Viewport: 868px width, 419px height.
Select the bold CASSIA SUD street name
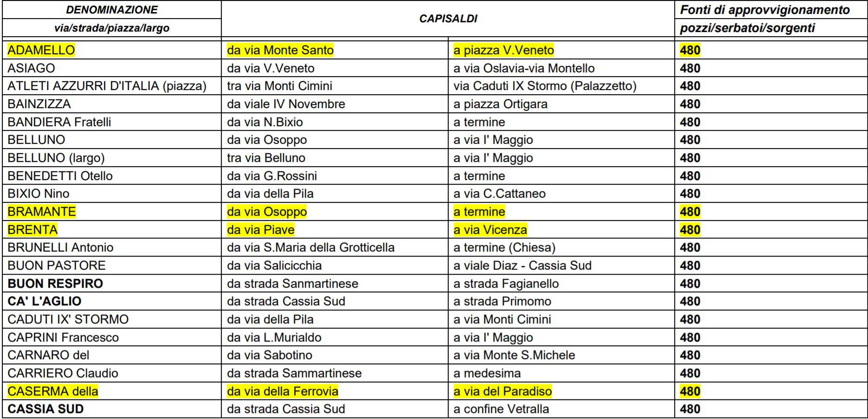point(45,409)
